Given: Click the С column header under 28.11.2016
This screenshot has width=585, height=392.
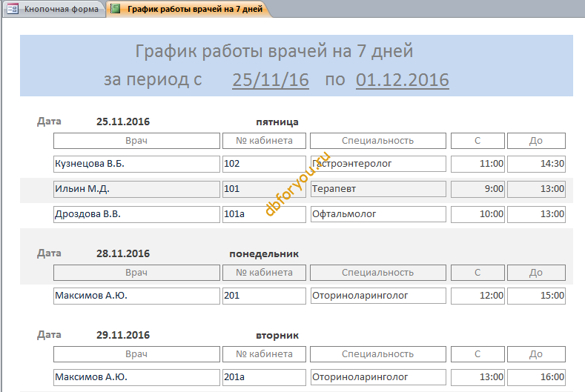Looking at the screenshot, I should click(477, 273).
